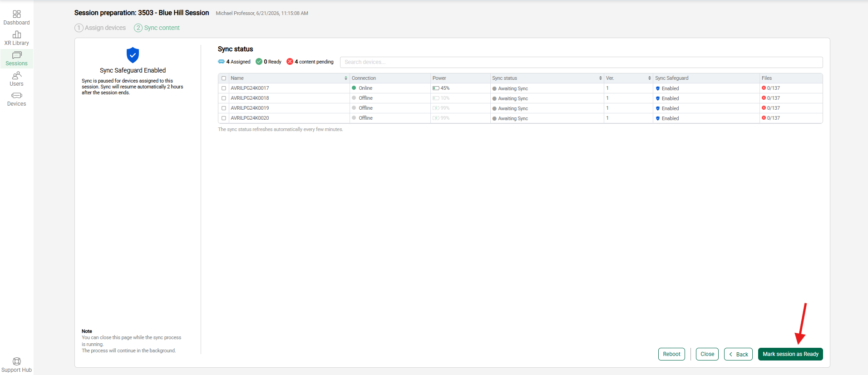Open the Sessions sidebar icon

click(17, 55)
